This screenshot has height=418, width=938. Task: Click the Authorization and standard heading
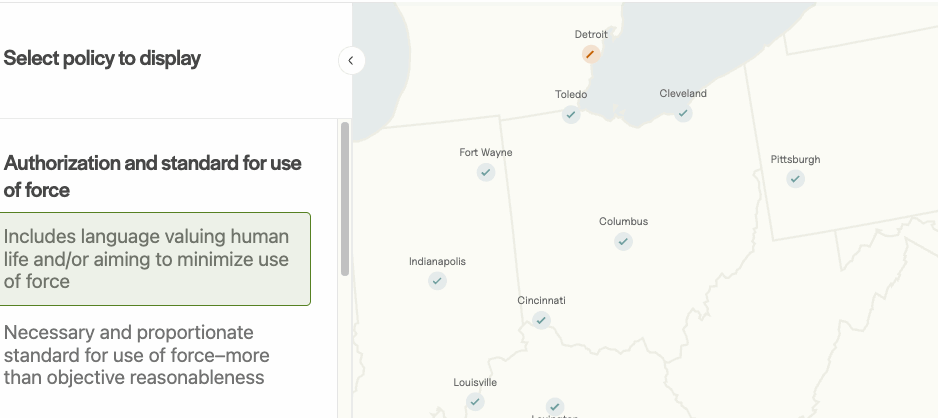(x=152, y=176)
